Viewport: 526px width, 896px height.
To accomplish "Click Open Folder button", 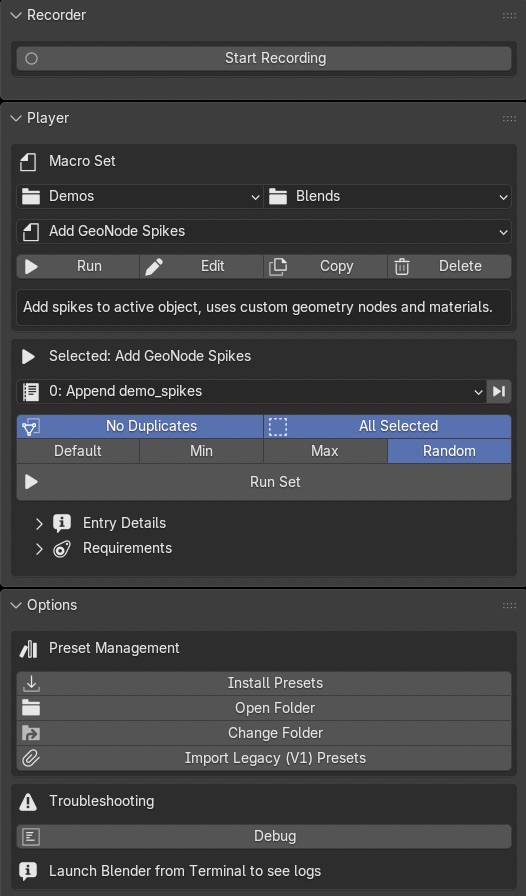I will pos(264,709).
